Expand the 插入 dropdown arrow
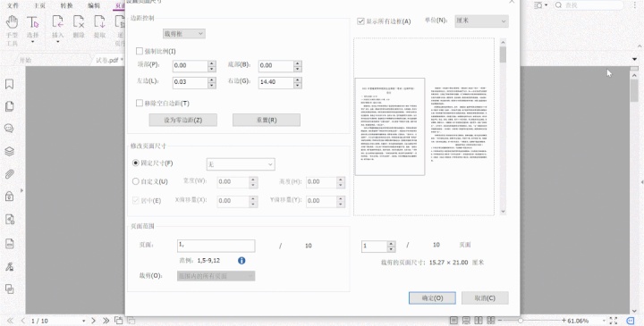Viewport: 644px width, 326px height. (57, 42)
